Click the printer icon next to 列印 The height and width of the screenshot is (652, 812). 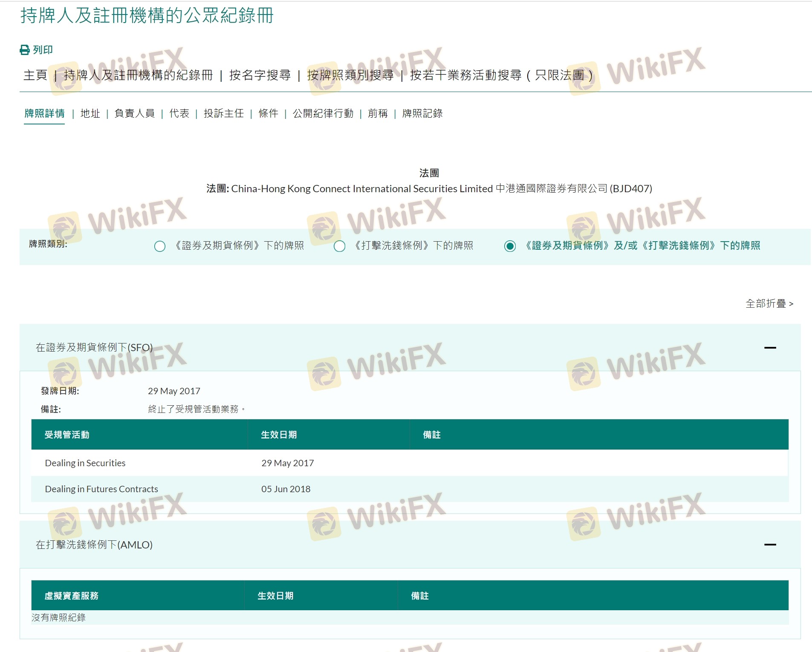25,50
